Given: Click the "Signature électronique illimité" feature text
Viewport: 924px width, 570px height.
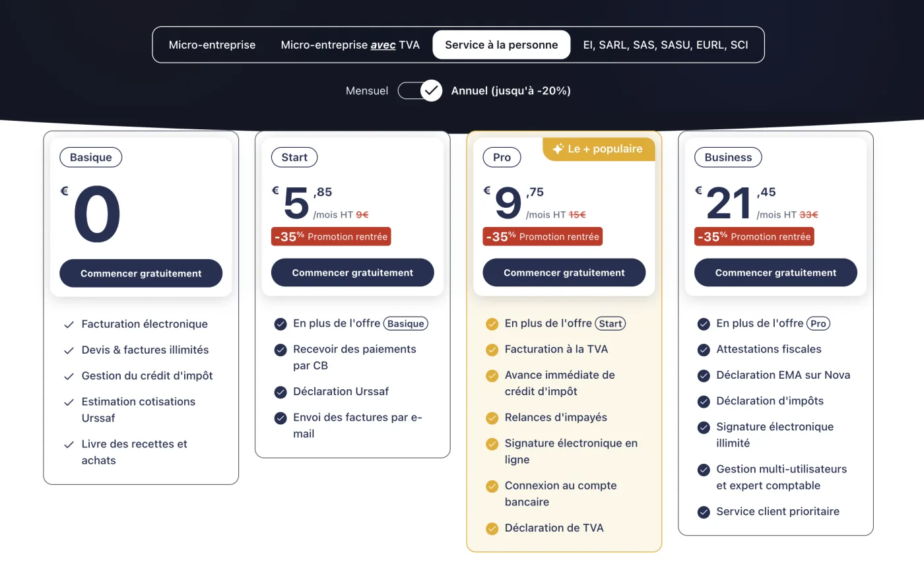Looking at the screenshot, I should coord(775,435).
